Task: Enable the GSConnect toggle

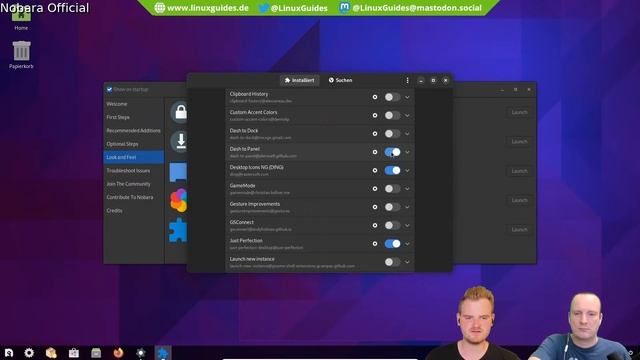Action: click(392, 226)
